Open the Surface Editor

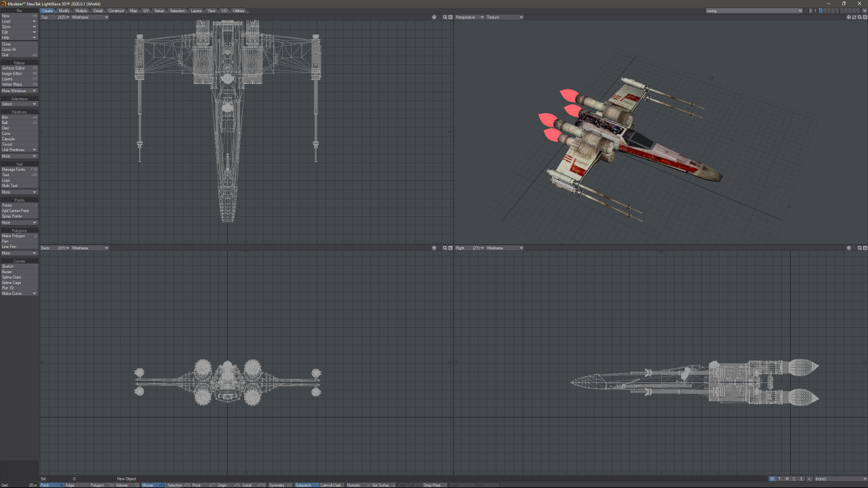click(x=19, y=68)
